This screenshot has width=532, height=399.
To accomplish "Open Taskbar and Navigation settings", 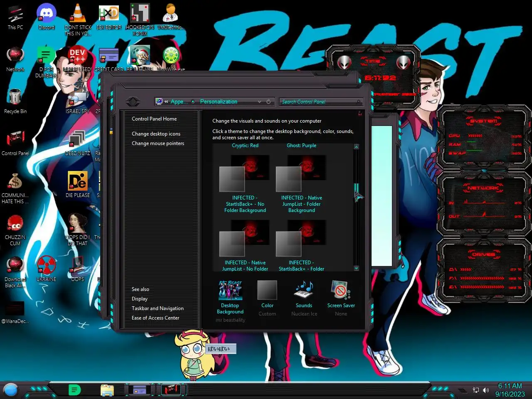I will click(x=158, y=308).
